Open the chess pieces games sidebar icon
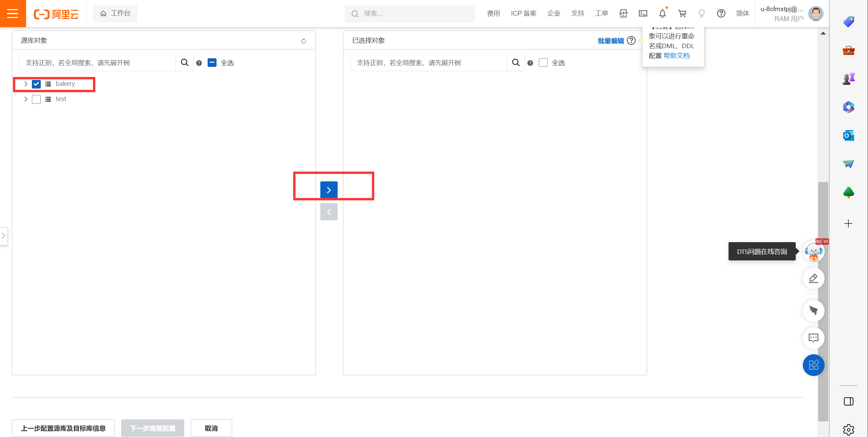The width and height of the screenshot is (868, 437). pos(849,79)
